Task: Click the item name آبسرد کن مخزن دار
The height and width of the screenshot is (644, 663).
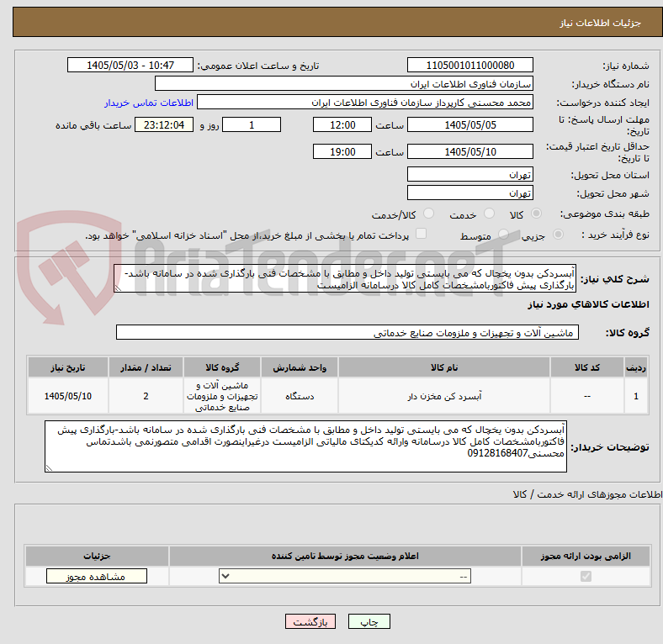Action: pyautogui.click(x=444, y=396)
